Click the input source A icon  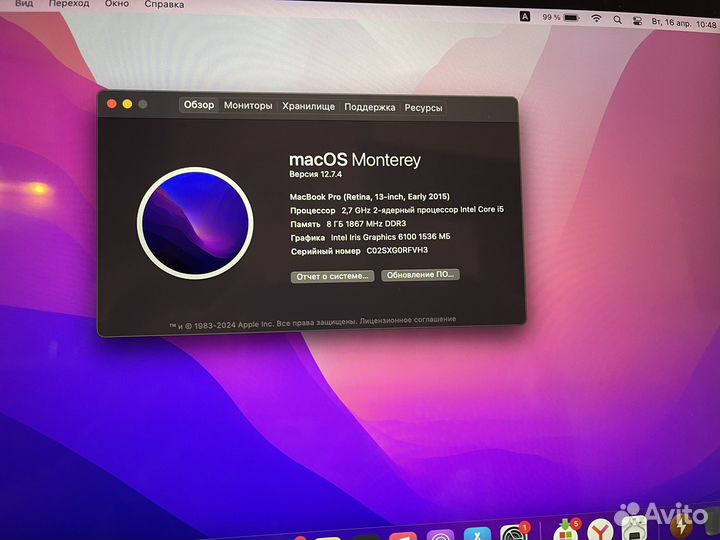pos(525,17)
